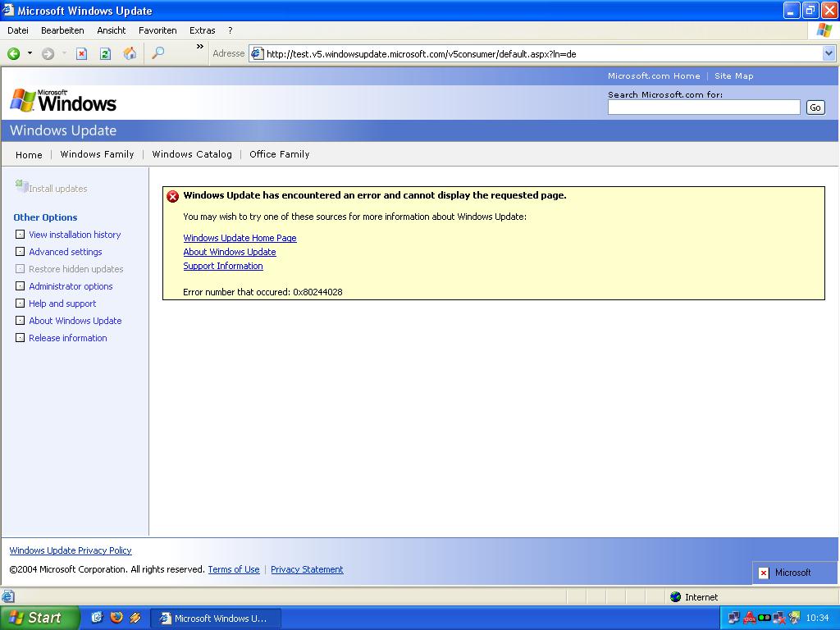Screen dimensions: 840x630
Task: Open the Extras menu
Action: [202, 30]
